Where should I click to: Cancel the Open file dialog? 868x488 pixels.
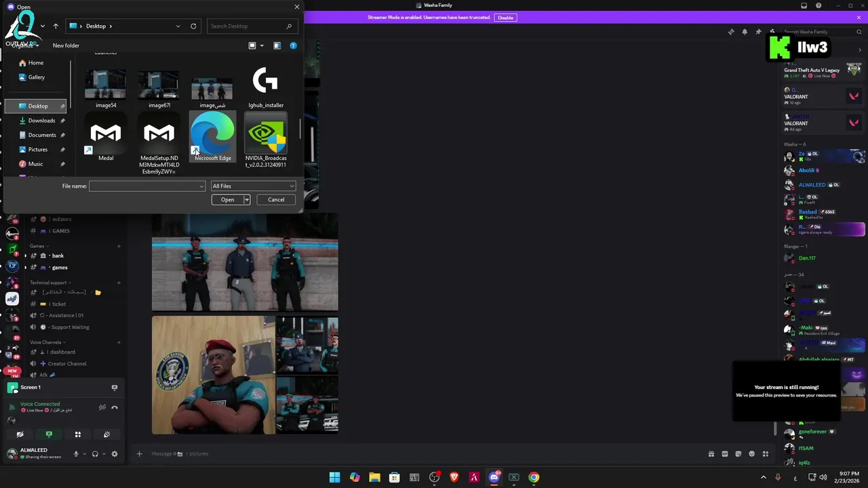276,199
